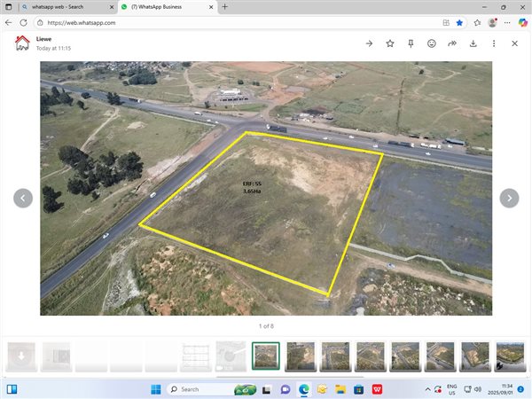The image size is (532, 399).
Task: React to the photo with emoji icon
Action: tap(432, 43)
